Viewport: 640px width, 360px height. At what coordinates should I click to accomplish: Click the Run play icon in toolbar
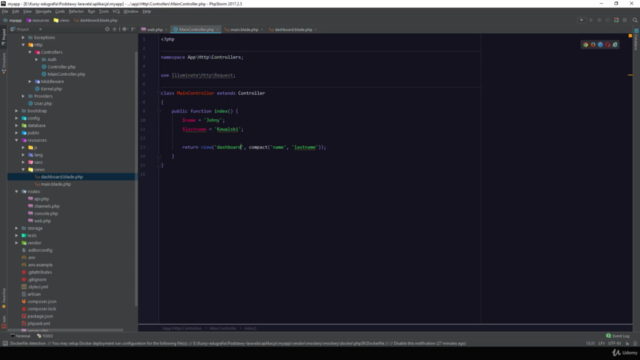point(591,20)
